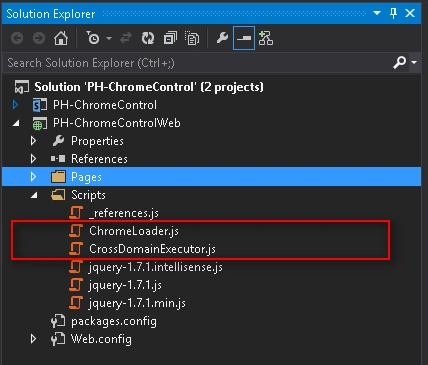Click the References node icon
This screenshot has width=428, height=365.
point(58,159)
